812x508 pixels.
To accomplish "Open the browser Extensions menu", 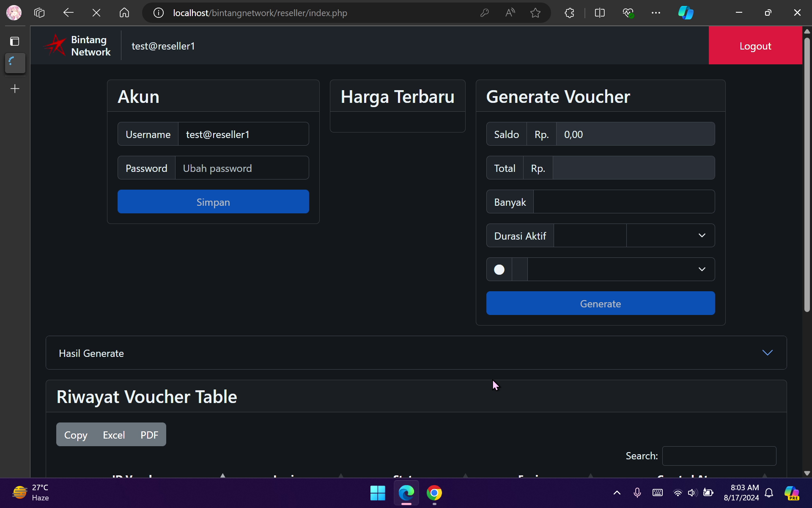I will [x=570, y=13].
